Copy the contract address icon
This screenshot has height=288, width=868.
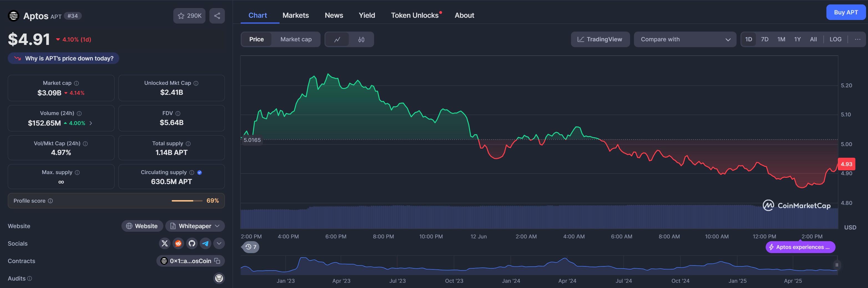pyautogui.click(x=217, y=261)
